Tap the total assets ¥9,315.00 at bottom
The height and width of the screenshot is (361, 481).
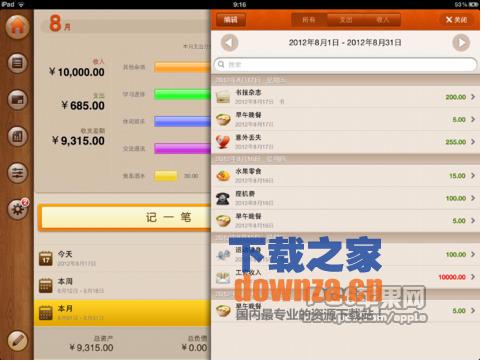pos(91,348)
